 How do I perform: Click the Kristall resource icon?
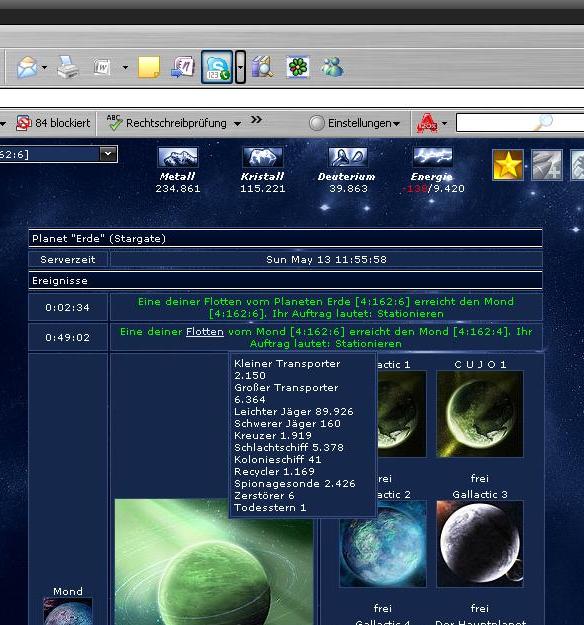pyautogui.click(x=262, y=157)
